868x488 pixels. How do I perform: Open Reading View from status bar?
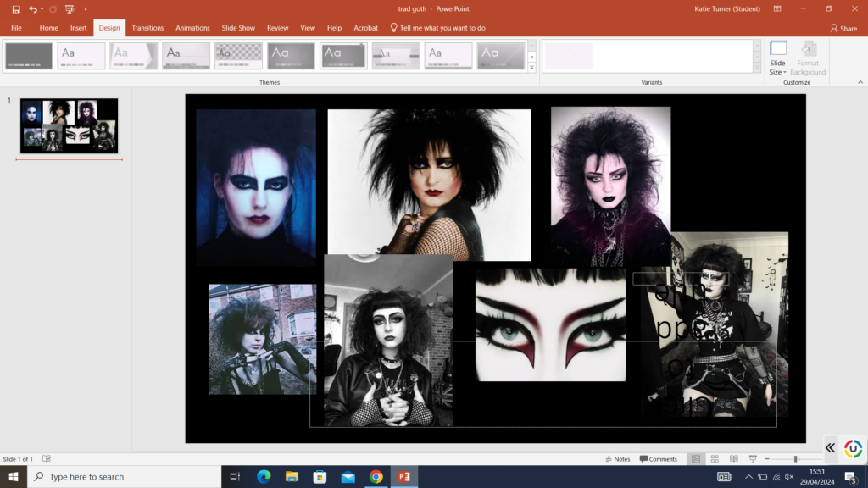point(733,459)
